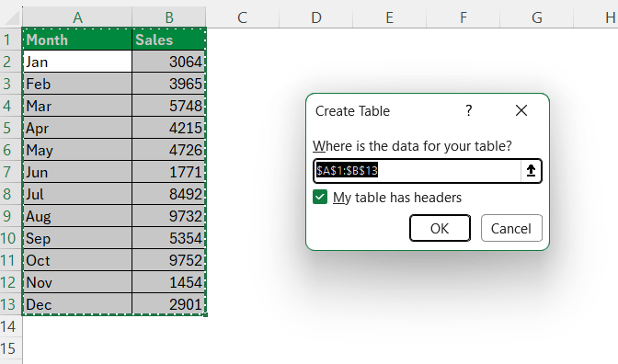Click the cell with value 5748
618x364 pixels.
169,106
